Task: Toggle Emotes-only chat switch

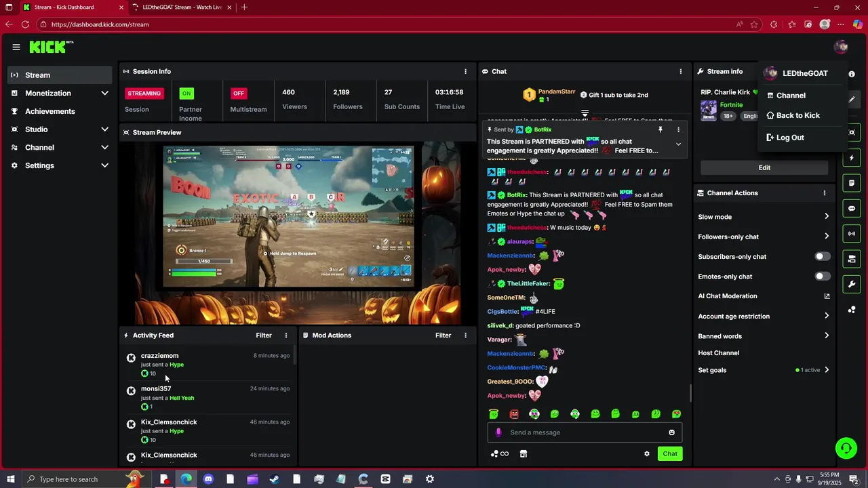Action: click(x=822, y=277)
